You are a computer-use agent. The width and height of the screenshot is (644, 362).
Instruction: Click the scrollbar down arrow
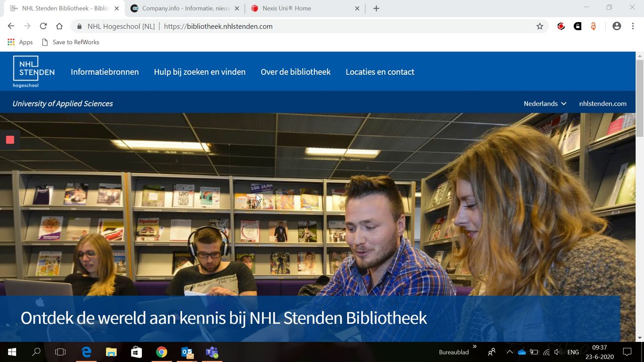coord(639,338)
